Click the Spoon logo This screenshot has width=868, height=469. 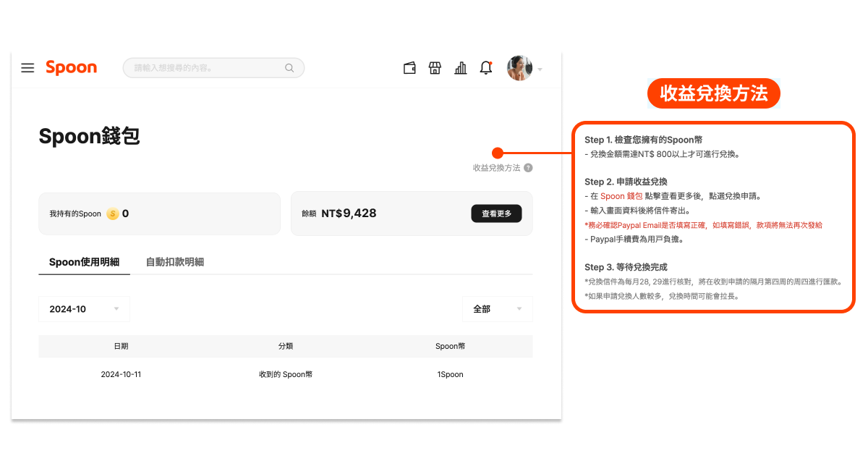tap(71, 68)
